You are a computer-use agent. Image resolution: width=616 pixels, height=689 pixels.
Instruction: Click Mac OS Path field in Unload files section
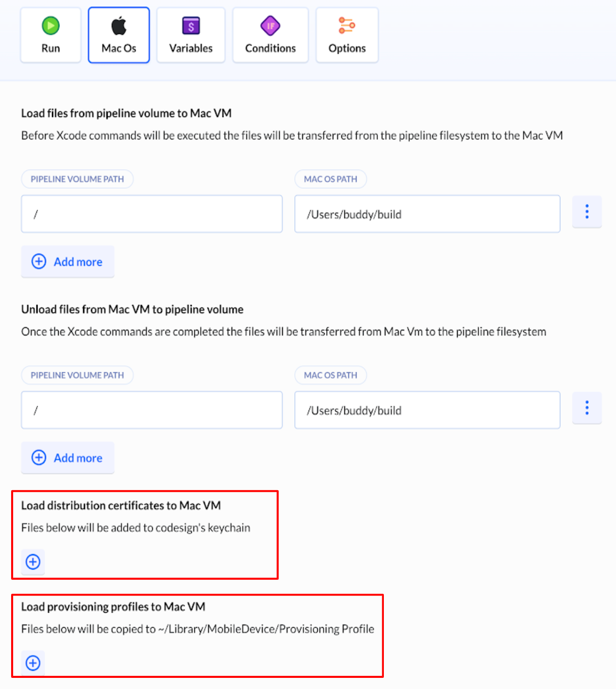[x=427, y=410]
